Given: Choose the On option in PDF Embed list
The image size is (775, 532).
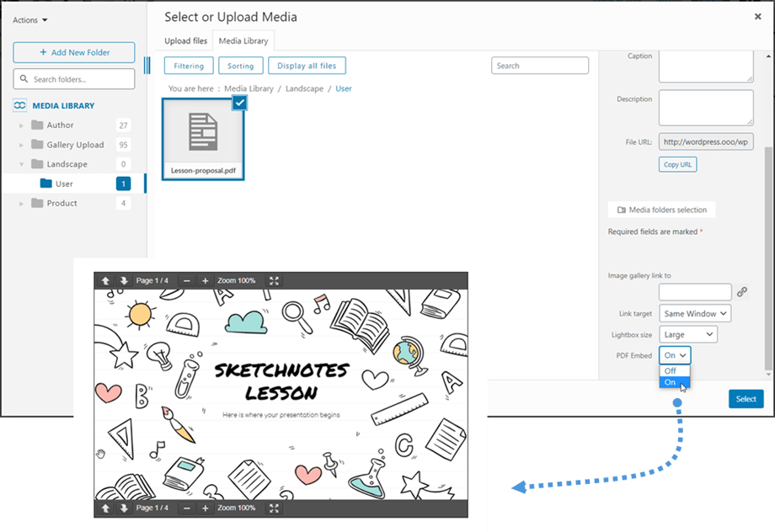Looking at the screenshot, I should 671,382.
